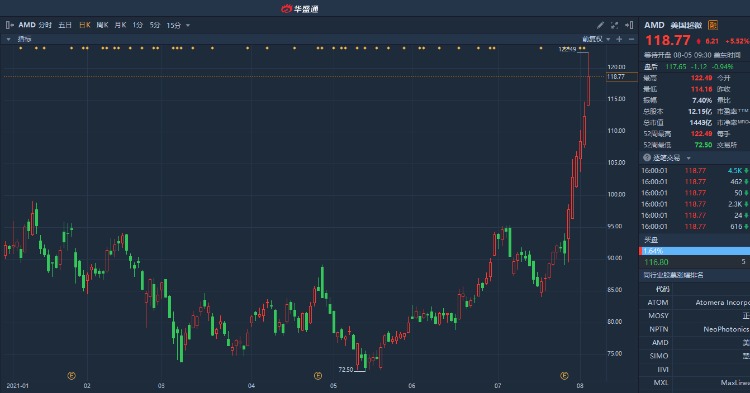Image resolution: width=750 pixels, height=393 pixels.
Task: Click the 总市值 1443亿 value
Action: click(x=701, y=122)
